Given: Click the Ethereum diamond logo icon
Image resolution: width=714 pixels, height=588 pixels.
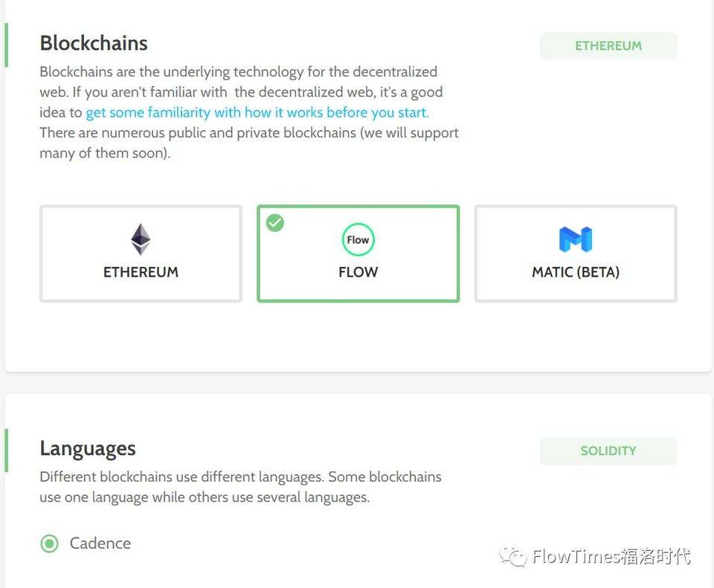Looking at the screenshot, I should [x=141, y=239].
